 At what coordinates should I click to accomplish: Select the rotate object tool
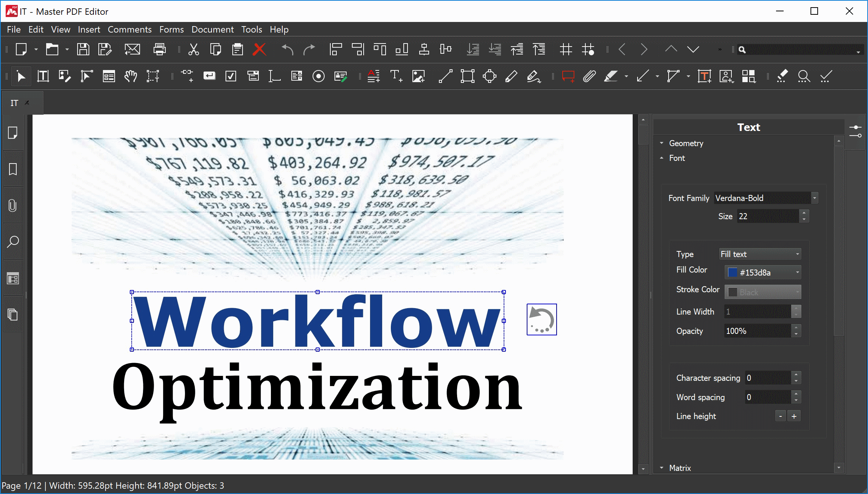[541, 319]
